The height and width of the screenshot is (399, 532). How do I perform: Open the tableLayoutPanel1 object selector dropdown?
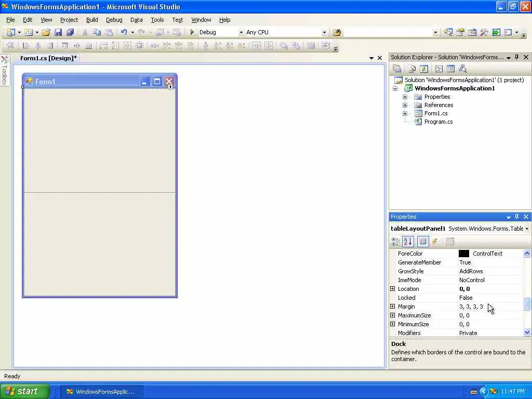tap(527, 229)
